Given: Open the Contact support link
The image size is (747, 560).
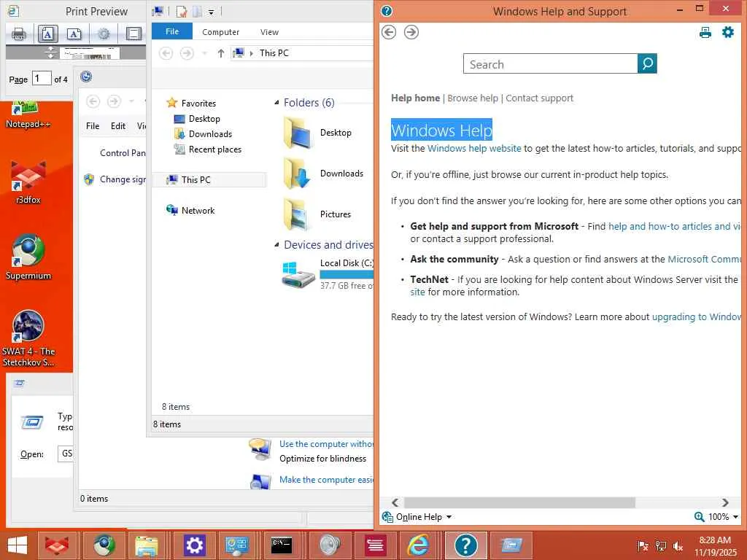Looking at the screenshot, I should [539, 98].
